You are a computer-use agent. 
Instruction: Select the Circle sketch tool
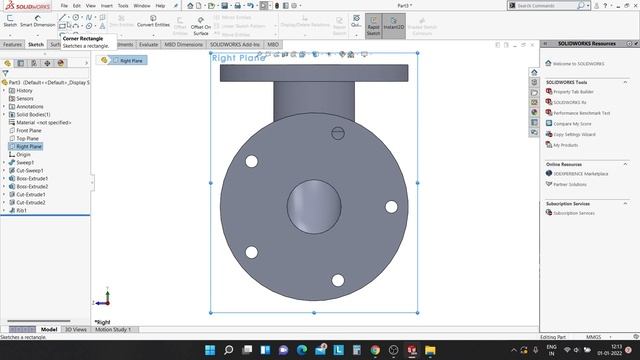(x=76, y=17)
